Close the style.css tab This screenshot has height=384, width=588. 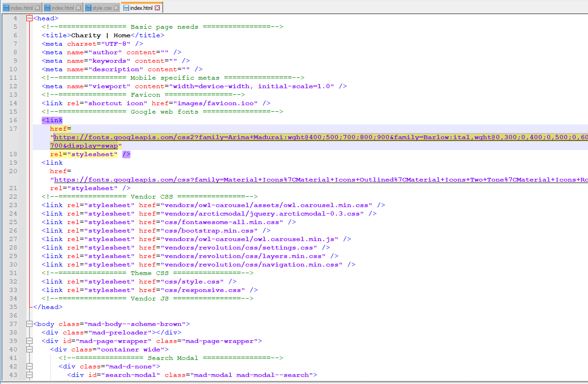click(x=116, y=8)
